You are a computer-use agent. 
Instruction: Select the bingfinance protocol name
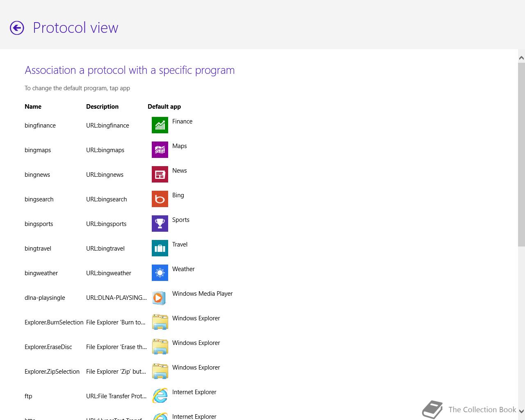click(x=40, y=126)
